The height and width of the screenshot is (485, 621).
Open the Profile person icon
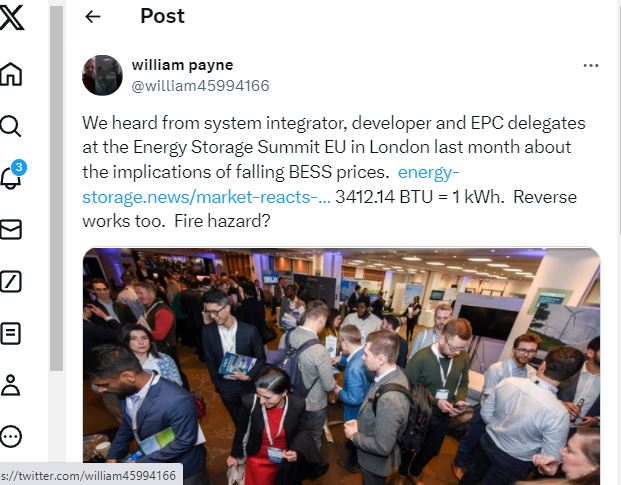11,385
